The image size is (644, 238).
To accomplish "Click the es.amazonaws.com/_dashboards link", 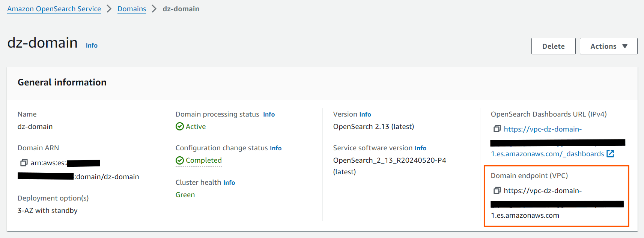I will click(x=548, y=154).
